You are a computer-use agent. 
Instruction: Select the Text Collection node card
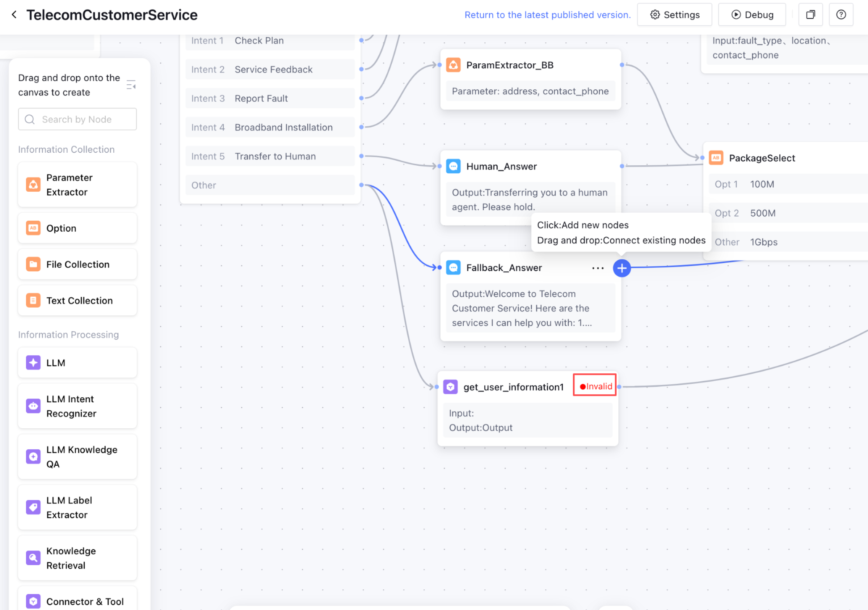(x=77, y=301)
